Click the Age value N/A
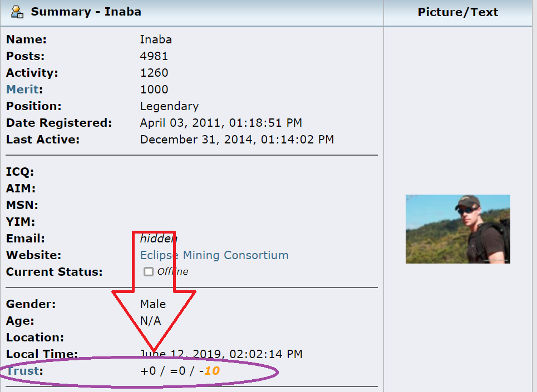 coord(150,321)
